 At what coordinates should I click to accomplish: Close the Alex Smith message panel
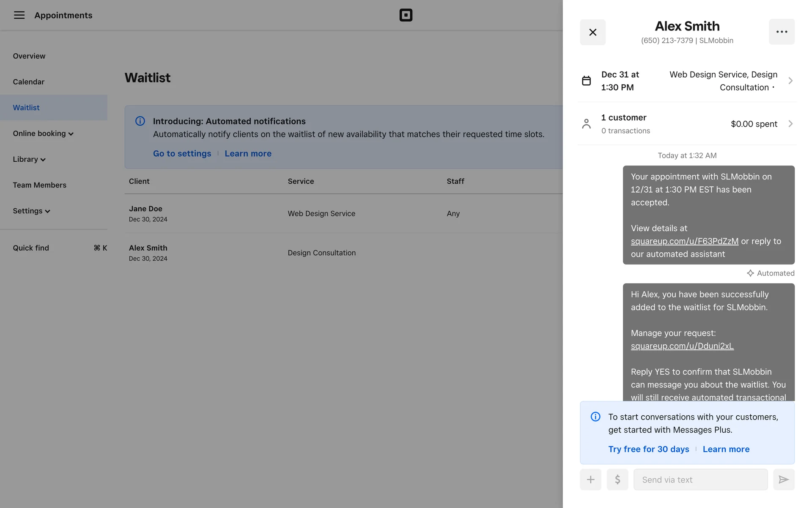(x=593, y=32)
